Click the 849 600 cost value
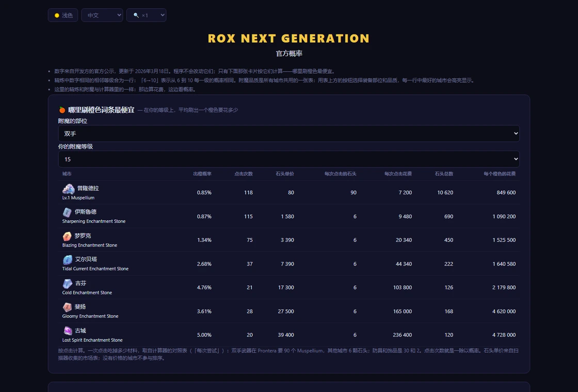This screenshot has width=578, height=392. click(506, 193)
